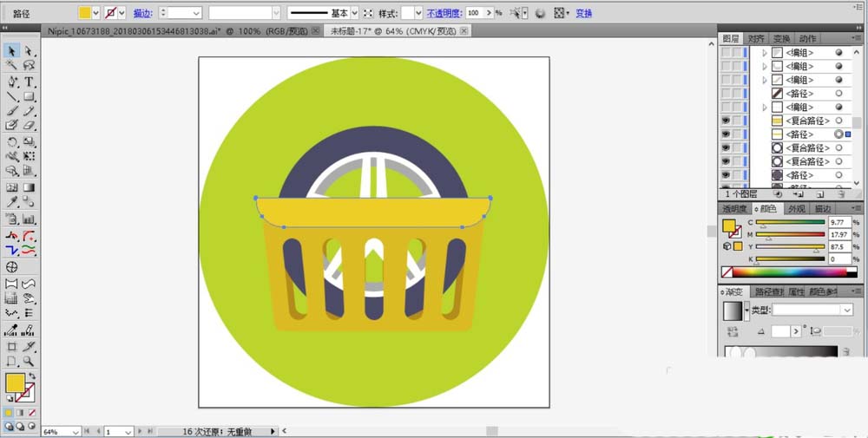The height and width of the screenshot is (438, 868).
Task: Open the stroke weight dropdown
Action: click(196, 13)
